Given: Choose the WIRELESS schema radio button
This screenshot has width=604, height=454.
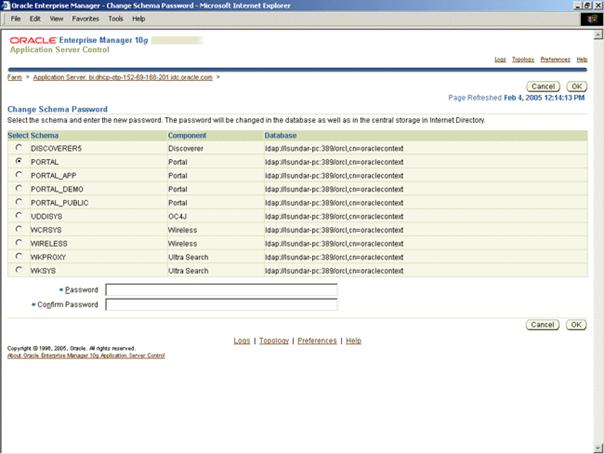Looking at the screenshot, I should (19, 242).
